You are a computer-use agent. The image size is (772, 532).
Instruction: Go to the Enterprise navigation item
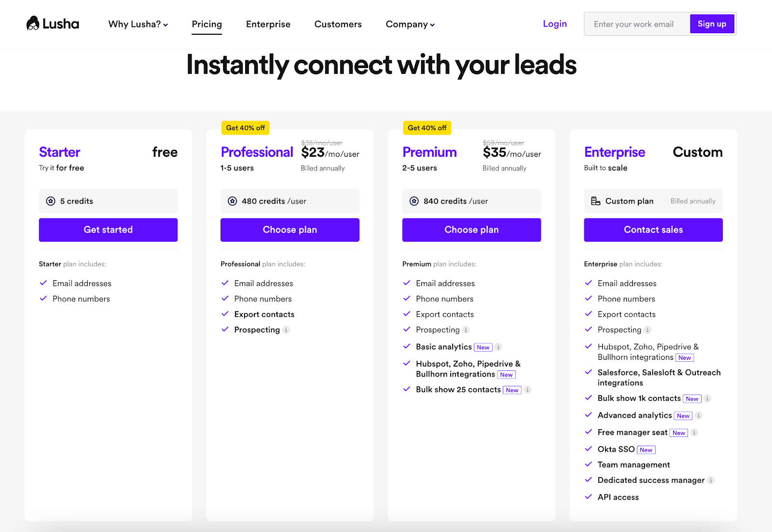[x=268, y=24]
